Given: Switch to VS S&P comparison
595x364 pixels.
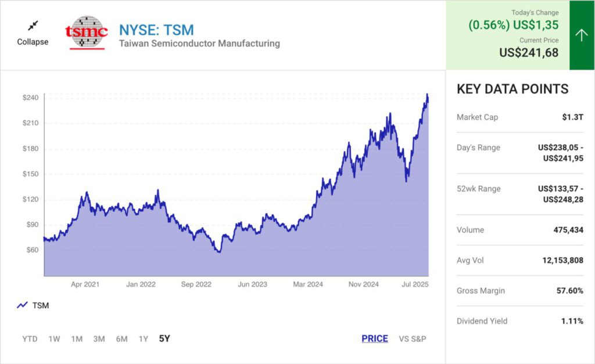Looking at the screenshot, I should [x=413, y=338].
